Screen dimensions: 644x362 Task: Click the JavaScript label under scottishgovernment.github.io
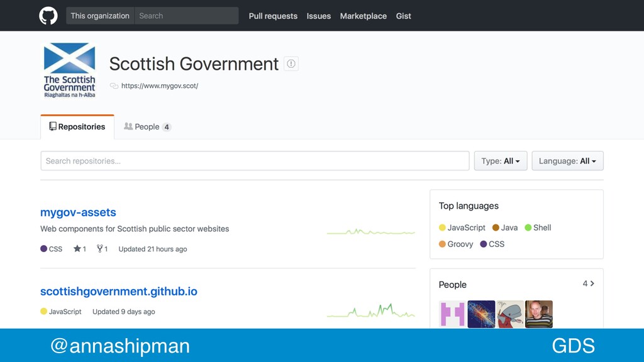point(65,312)
